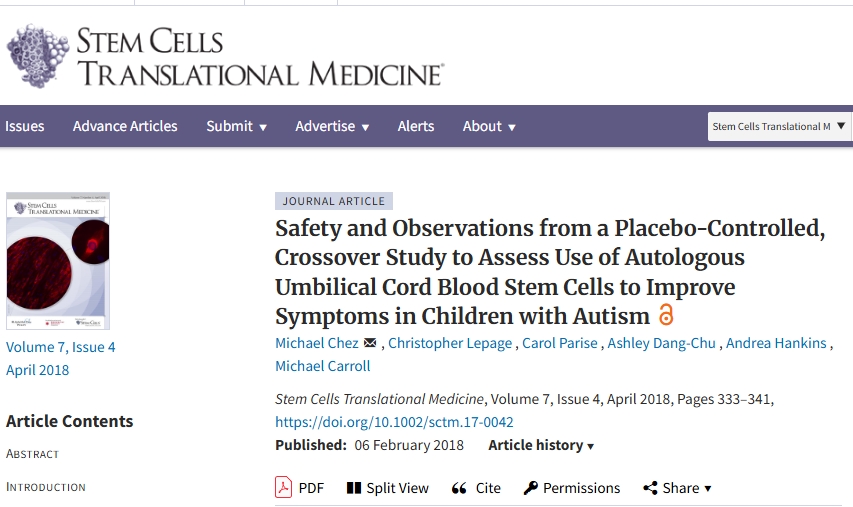
Task: Click the Stem Cells Translational Medicine logo
Action: [224, 57]
